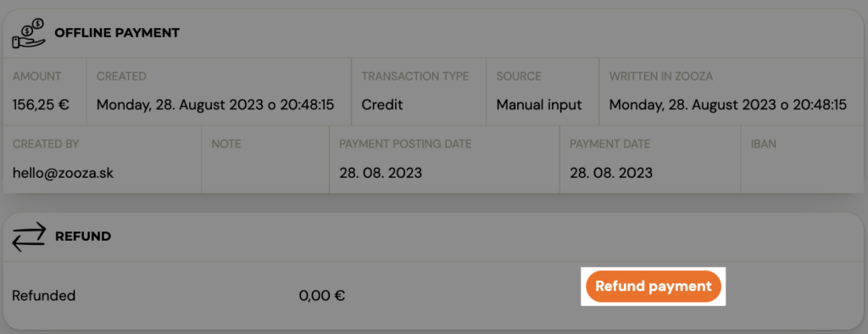Click the Refunded label
The height and width of the screenshot is (334, 868).
pyautogui.click(x=44, y=295)
